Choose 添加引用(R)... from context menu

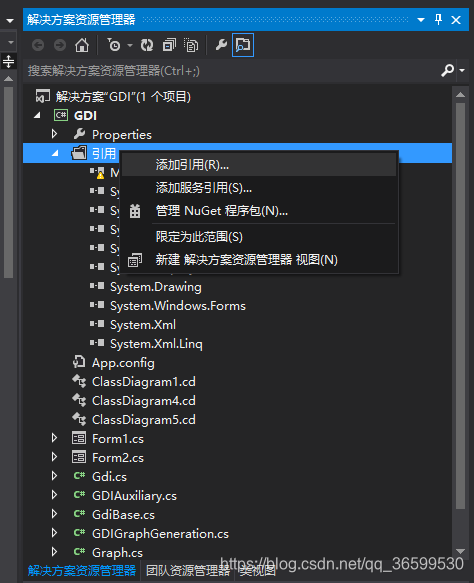(259, 165)
